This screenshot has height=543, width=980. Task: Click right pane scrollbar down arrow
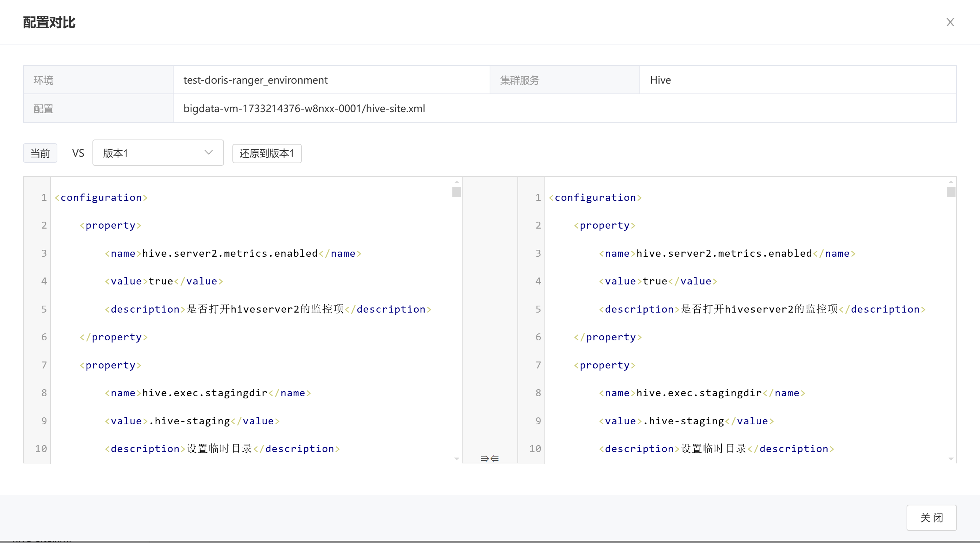click(x=951, y=459)
